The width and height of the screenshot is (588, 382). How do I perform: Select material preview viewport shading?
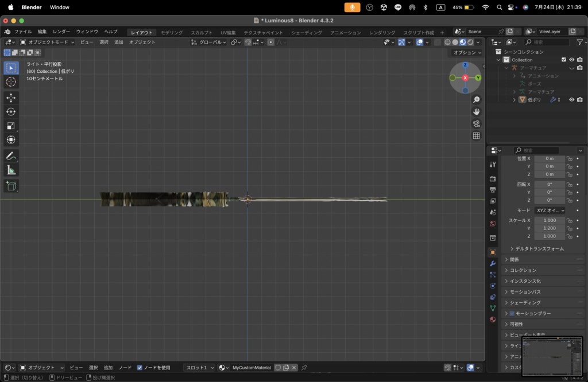[x=463, y=42]
